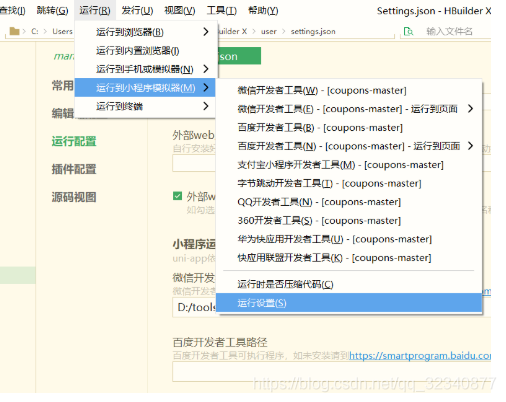Image resolution: width=506 pixels, height=402 pixels.
Task: Expand arrow beside 百度开发者工具(N) 运行到页面
Action: (x=470, y=146)
